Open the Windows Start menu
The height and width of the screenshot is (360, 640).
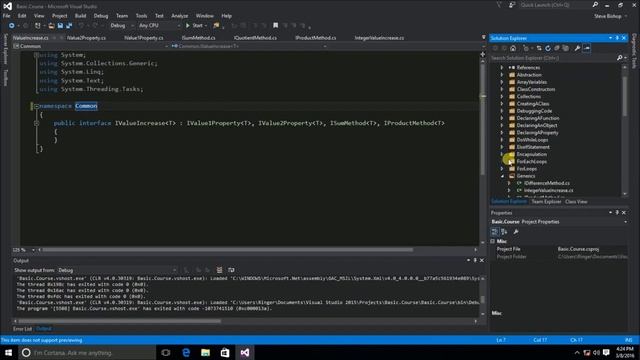8,353
